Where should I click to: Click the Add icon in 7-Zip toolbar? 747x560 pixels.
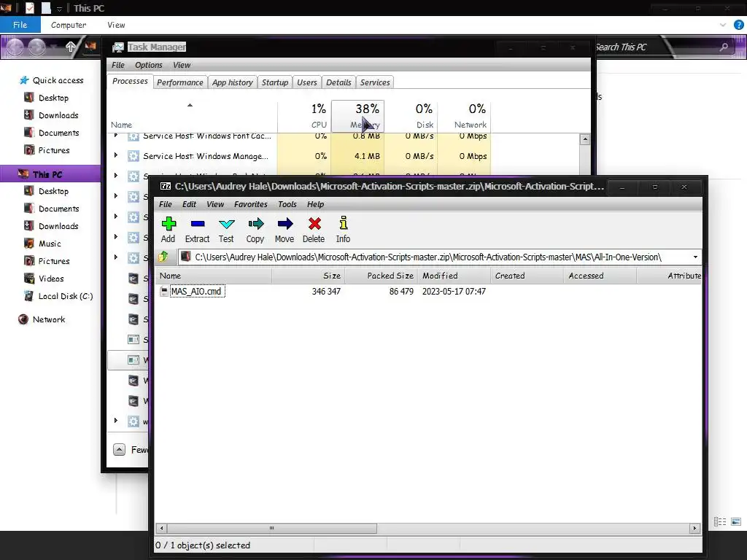pyautogui.click(x=169, y=224)
